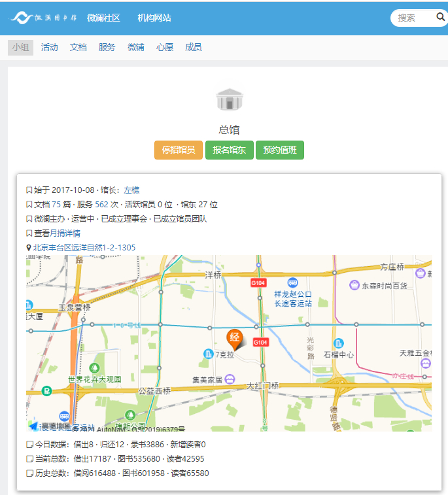Image resolution: width=448 pixels, height=495 pixels.
Task: Click the 集美家居 shop icon on map
Action: point(230,379)
